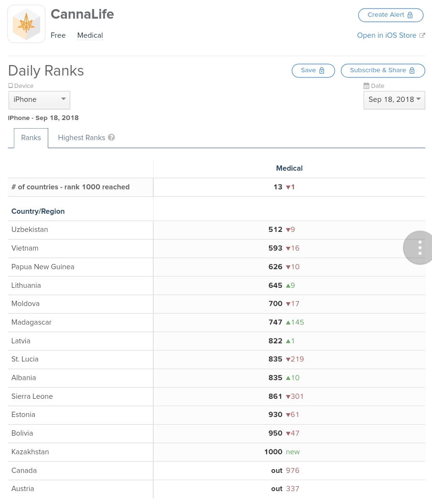This screenshot has height=504, width=432.
Task: Click the external link icon beside Open in iOS Store
Action: (422, 35)
